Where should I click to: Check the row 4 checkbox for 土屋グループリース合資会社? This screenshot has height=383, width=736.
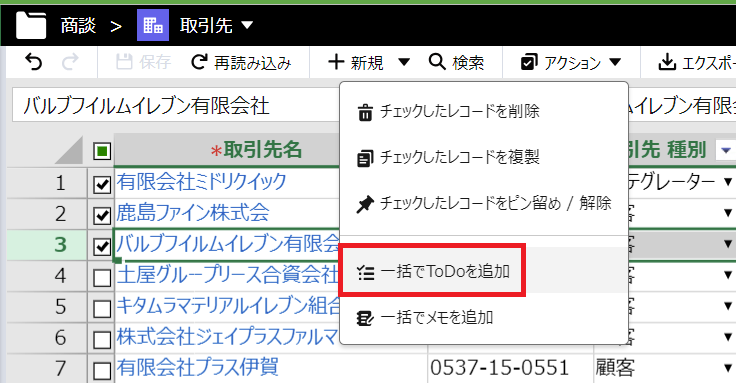(x=102, y=278)
